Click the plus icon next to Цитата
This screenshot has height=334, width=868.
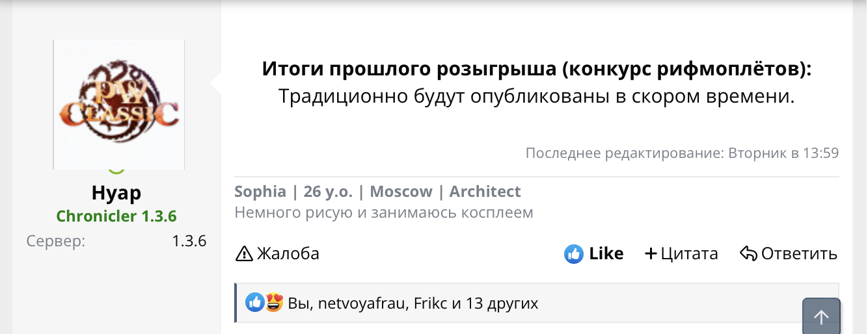click(x=650, y=253)
